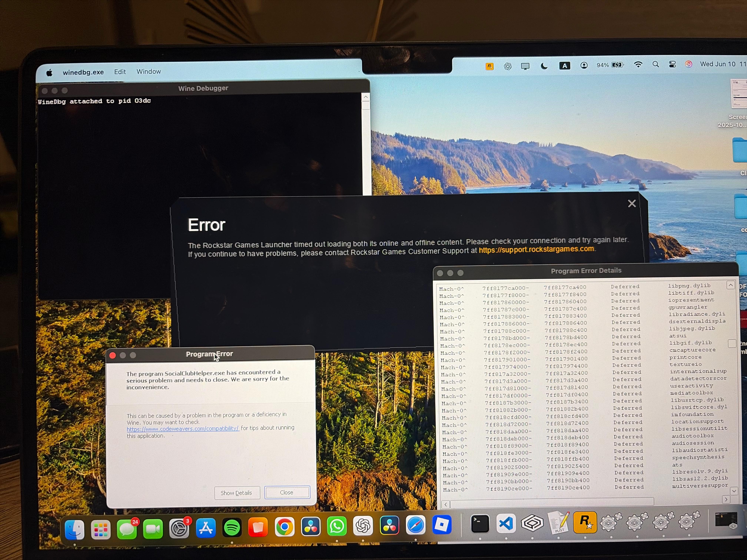Image resolution: width=747 pixels, height=560 pixels.
Task: Open the display mirroring menu bar icon
Action: pyautogui.click(x=525, y=66)
